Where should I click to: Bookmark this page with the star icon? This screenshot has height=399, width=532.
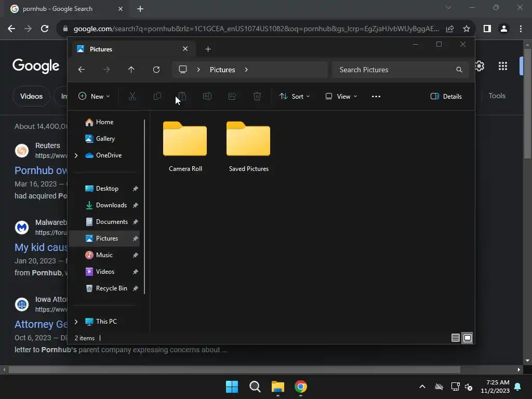pos(467,29)
